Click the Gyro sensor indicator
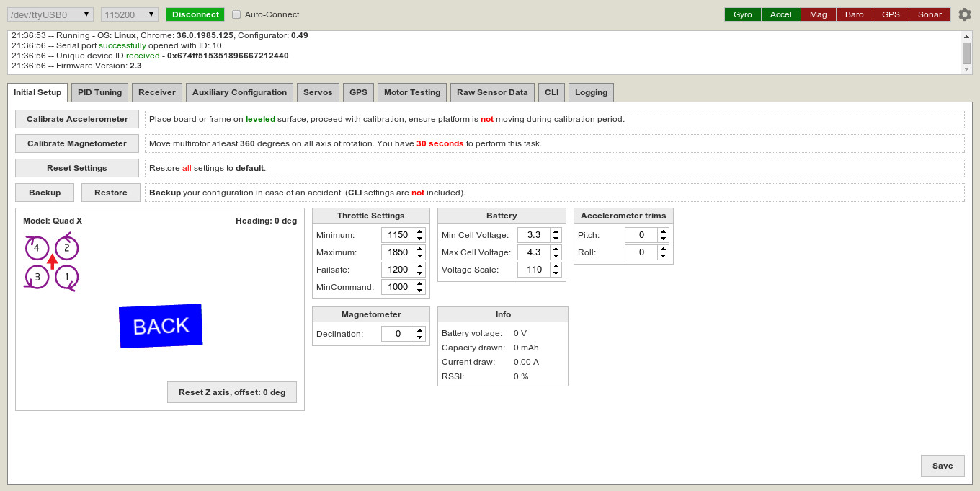Screen dimensions: 980x491 [x=743, y=14]
